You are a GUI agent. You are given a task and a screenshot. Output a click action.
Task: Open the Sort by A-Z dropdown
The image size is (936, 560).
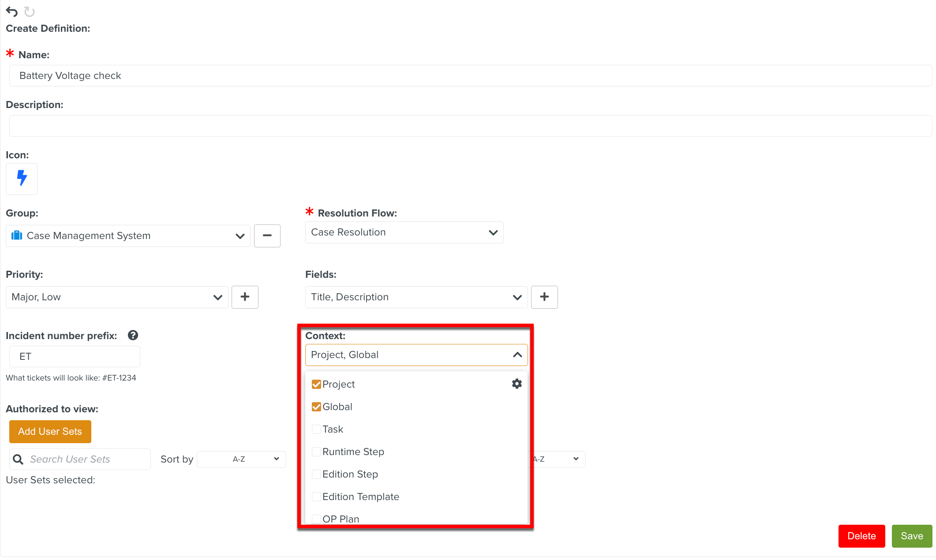pos(241,459)
